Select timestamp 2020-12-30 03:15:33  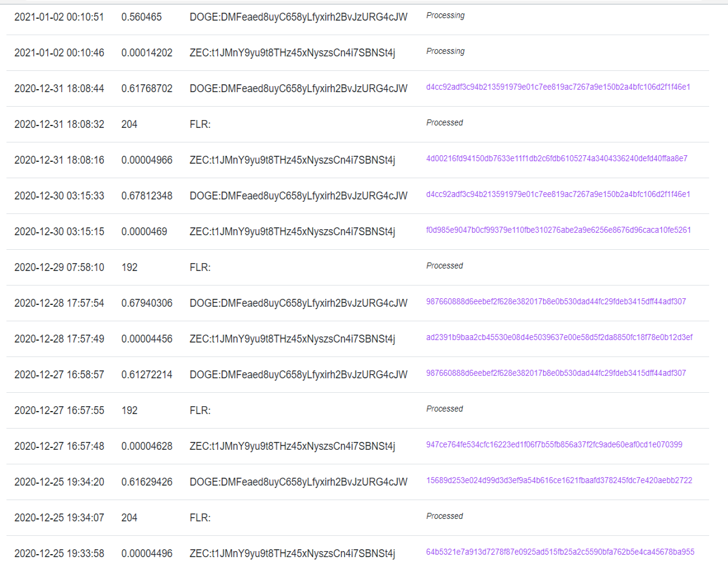pyautogui.click(x=59, y=196)
